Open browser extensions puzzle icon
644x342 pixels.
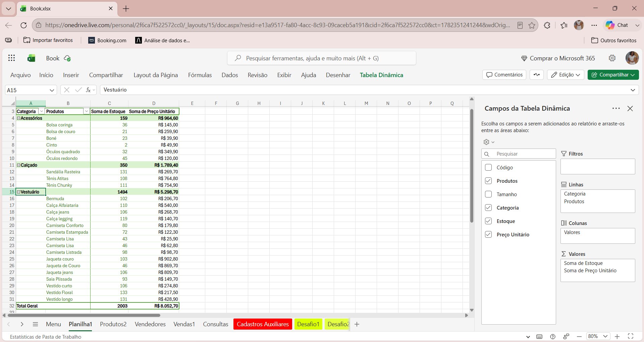(547, 25)
